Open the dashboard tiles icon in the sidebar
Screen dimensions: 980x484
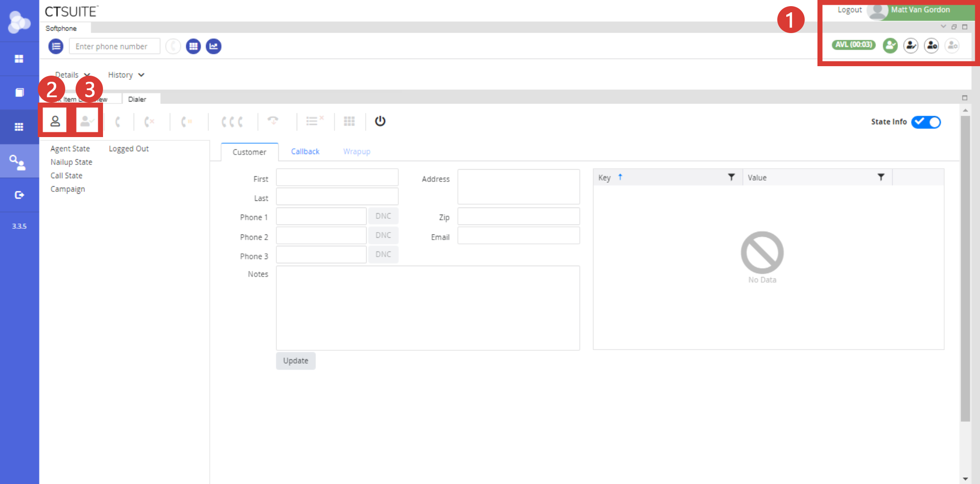pos(19,59)
